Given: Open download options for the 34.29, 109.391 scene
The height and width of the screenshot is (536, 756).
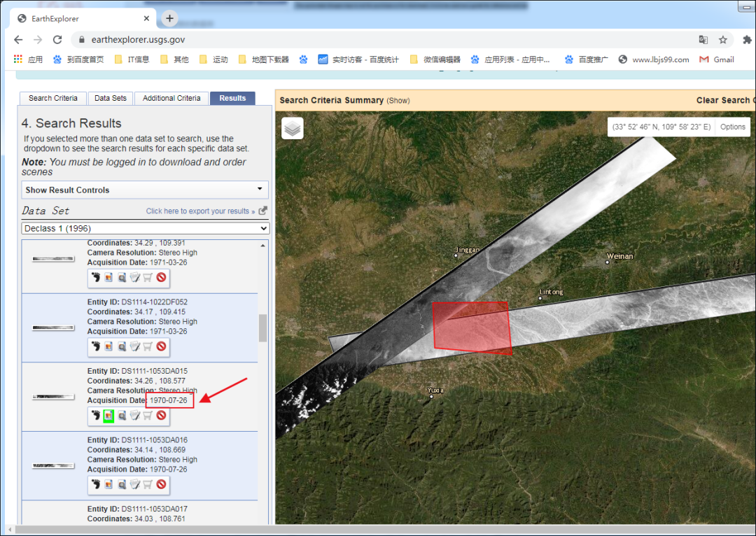Looking at the screenshot, I should (135, 277).
